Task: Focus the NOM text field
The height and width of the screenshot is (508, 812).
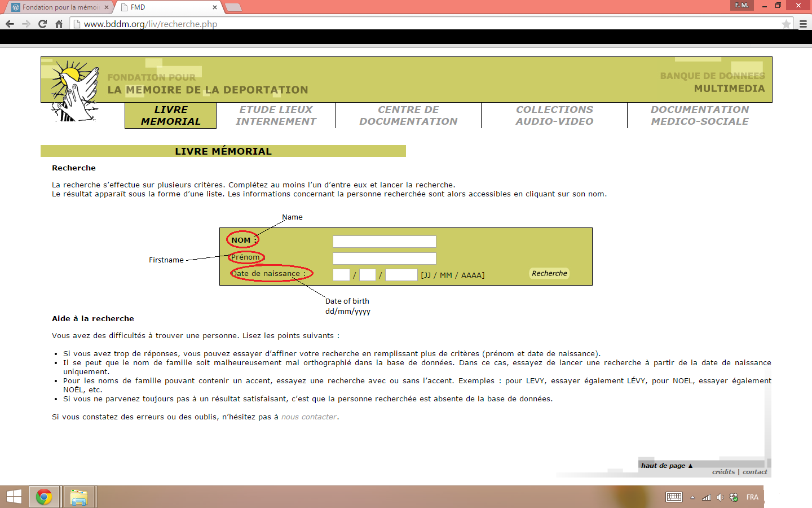Action: (x=384, y=242)
